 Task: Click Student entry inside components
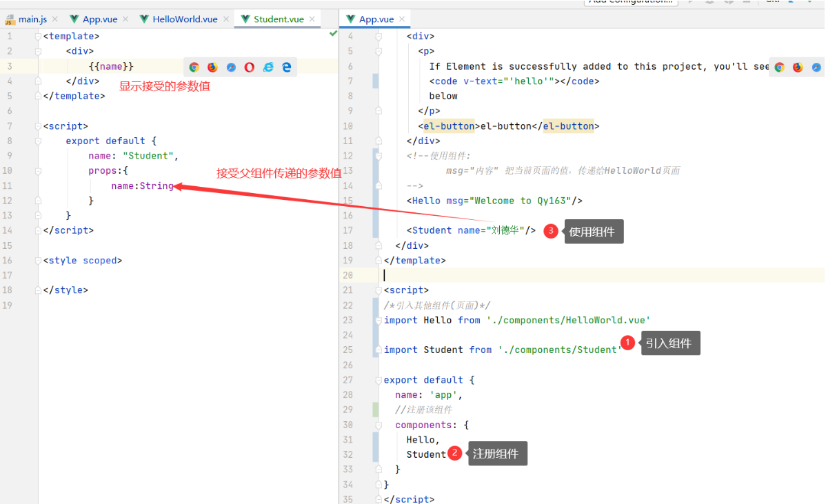pos(426,454)
